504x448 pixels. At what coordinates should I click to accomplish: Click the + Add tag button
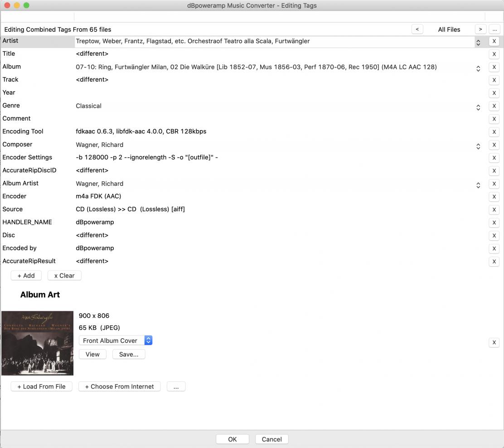click(26, 276)
